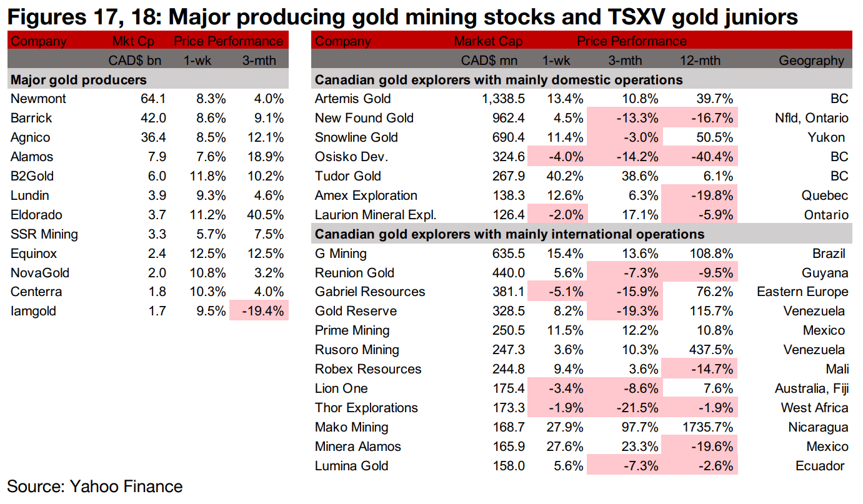Select the Rusoro Mining company name

(x=357, y=350)
